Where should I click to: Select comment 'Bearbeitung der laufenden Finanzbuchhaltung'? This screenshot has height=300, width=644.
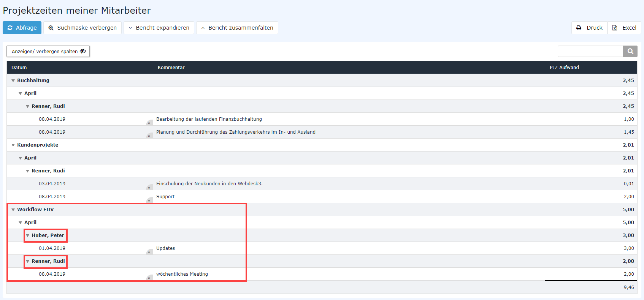209,119
